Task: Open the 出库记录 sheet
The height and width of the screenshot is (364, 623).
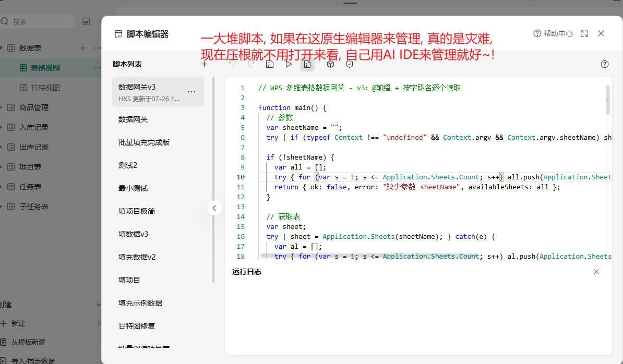Action: point(33,147)
